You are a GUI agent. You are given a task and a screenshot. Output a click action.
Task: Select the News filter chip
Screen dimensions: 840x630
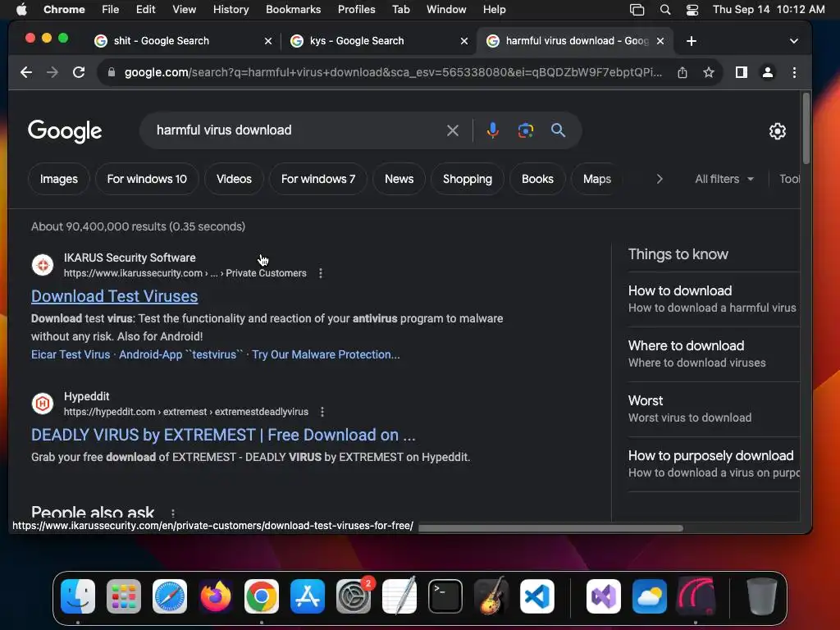pyautogui.click(x=399, y=179)
